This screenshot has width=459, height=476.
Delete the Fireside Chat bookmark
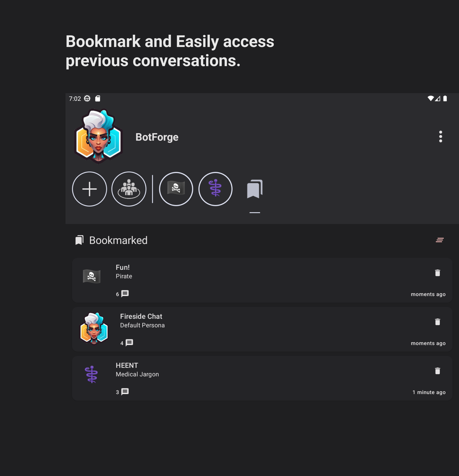[x=438, y=322]
